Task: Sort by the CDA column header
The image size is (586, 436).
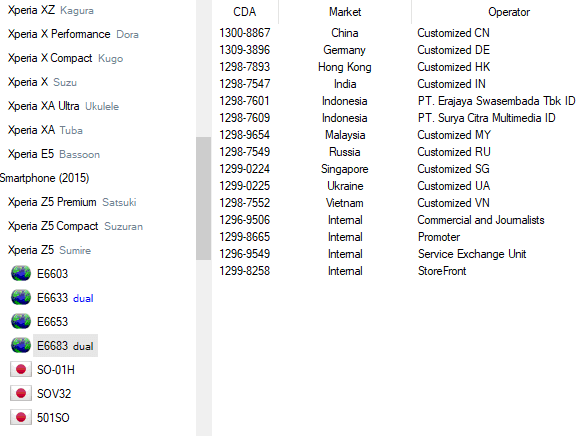Action: click(x=245, y=12)
